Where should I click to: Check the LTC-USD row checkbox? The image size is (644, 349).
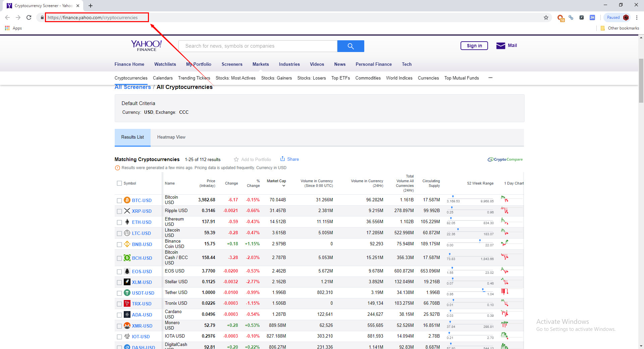pyautogui.click(x=119, y=233)
